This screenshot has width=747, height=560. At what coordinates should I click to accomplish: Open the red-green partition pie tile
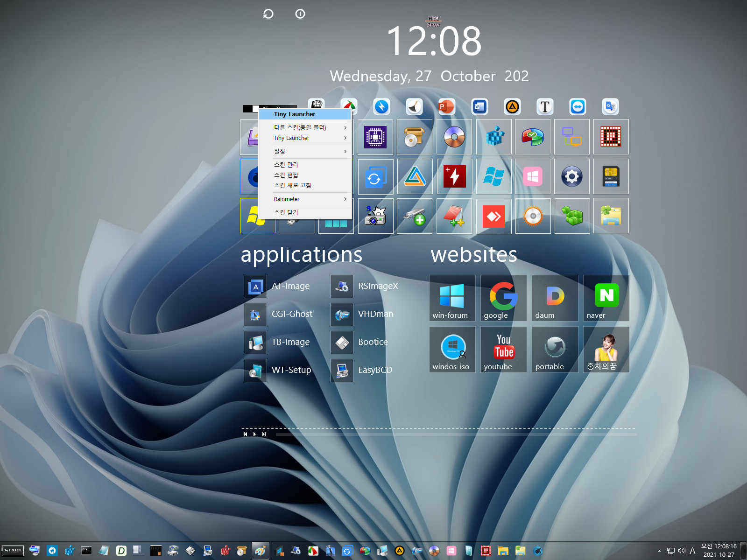pyautogui.click(x=533, y=137)
